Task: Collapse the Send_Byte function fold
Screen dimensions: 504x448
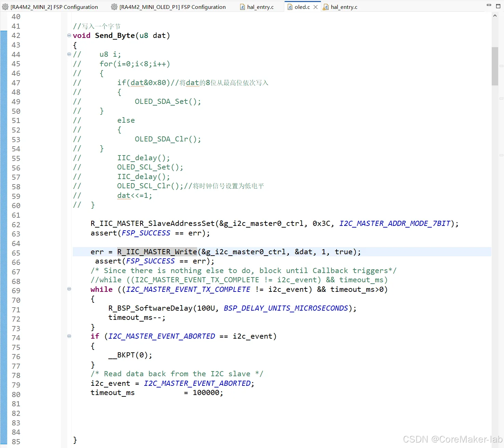Action: tap(69, 35)
